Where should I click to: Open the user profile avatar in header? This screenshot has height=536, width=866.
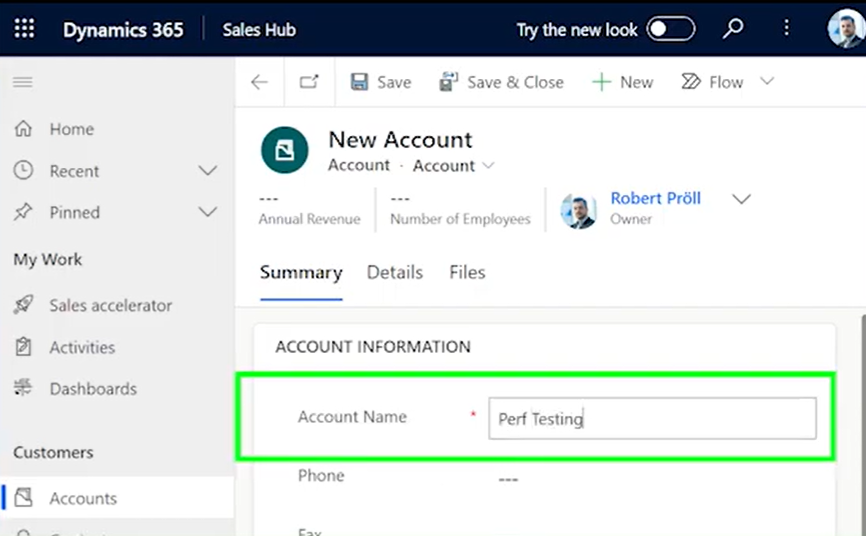846,29
